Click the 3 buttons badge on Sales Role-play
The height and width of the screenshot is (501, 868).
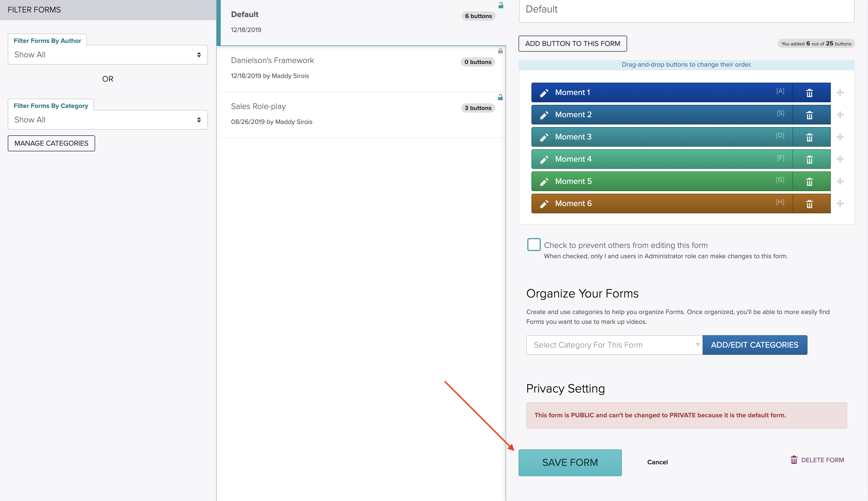(x=478, y=108)
